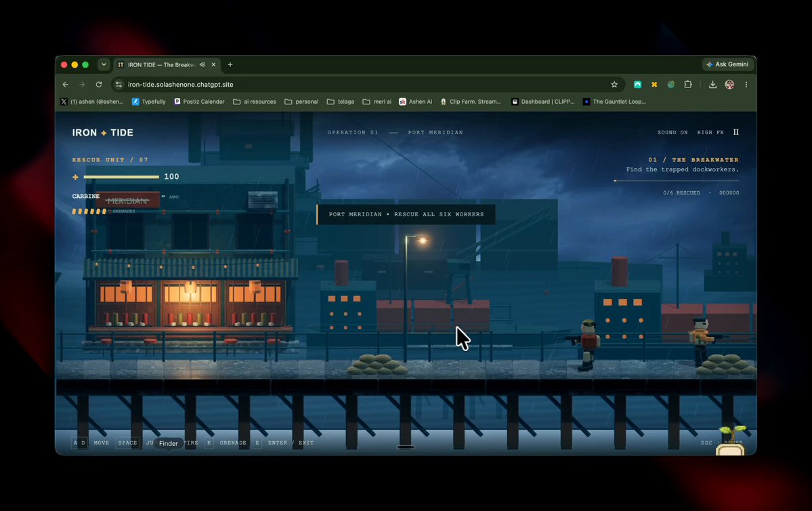Click the A D move key hint

[x=79, y=443]
